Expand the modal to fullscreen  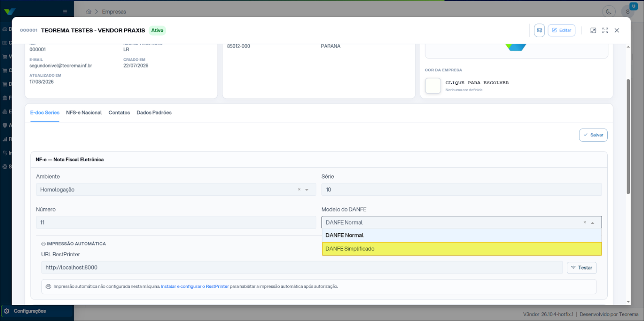pos(605,30)
